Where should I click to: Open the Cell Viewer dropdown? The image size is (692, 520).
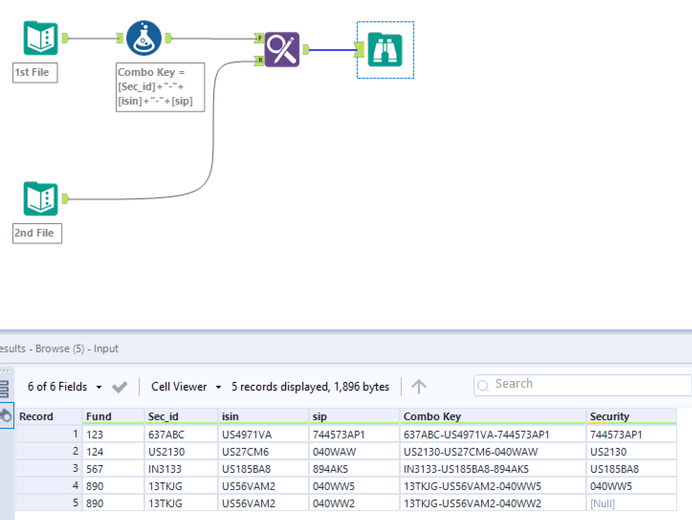click(x=186, y=387)
